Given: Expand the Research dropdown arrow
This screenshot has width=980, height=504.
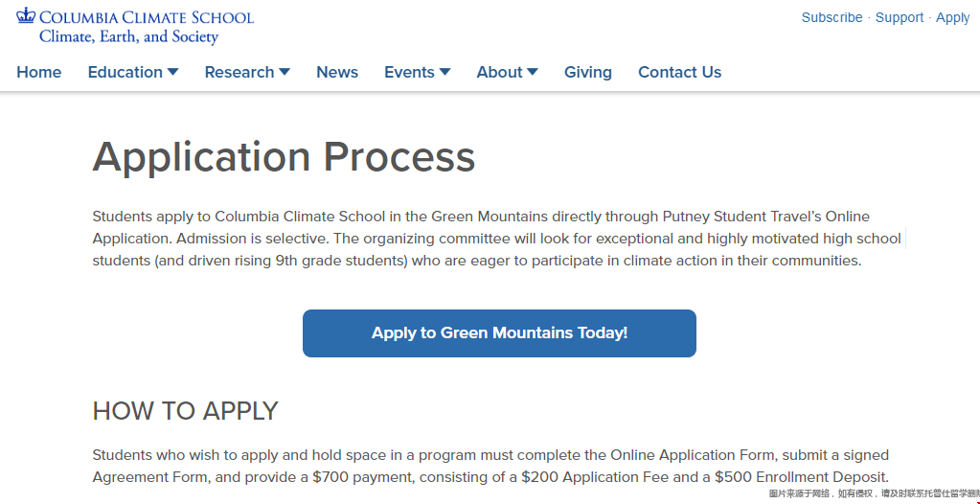Looking at the screenshot, I should pos(285,72).
